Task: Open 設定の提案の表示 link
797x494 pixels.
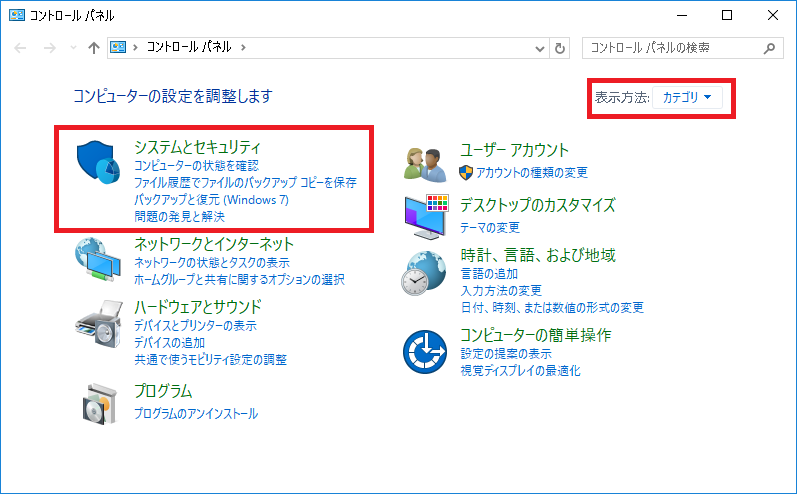Action: coord(506,354)
